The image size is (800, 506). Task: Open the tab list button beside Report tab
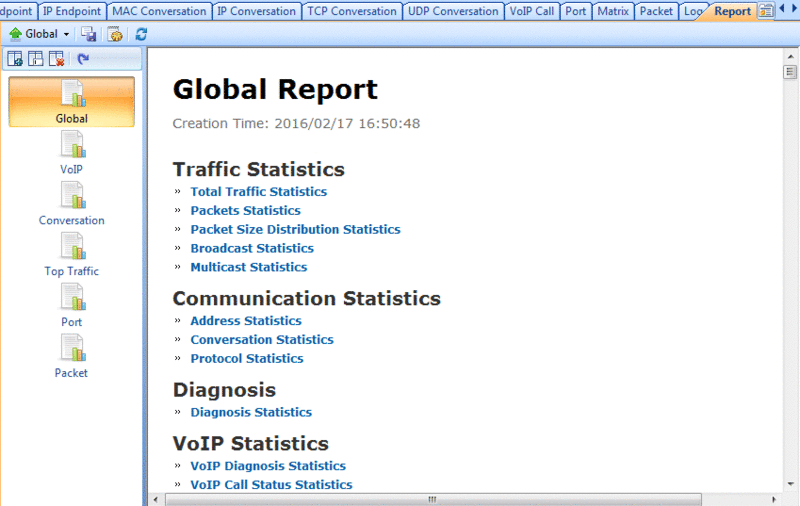click(766, 11)
